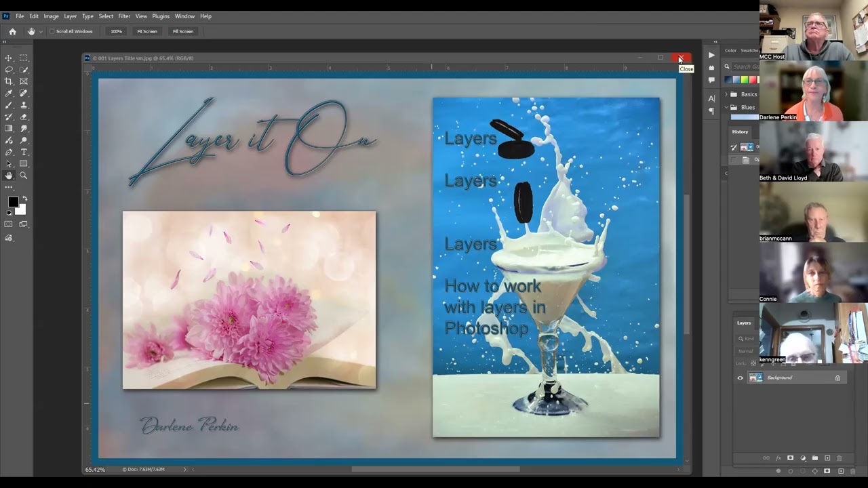This screenshot has height=488, width=868.
Task: Select the Eyedropper tool
Action: (x=9, y=94)
